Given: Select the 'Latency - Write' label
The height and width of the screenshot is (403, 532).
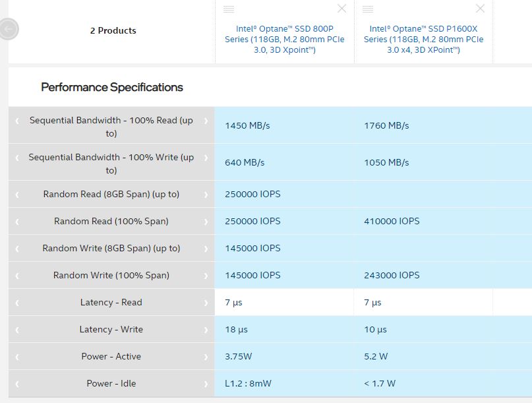Looking at the screenshot, I should 111,329.
